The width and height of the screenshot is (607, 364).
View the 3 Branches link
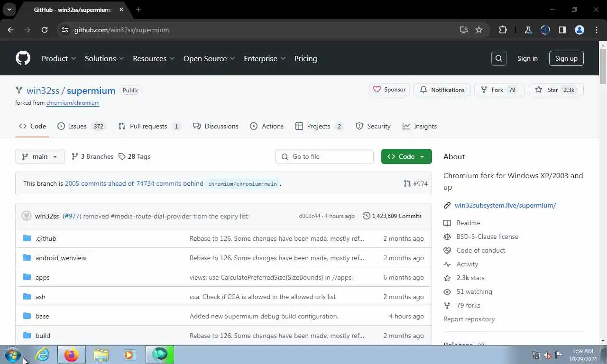click(92, 156)
